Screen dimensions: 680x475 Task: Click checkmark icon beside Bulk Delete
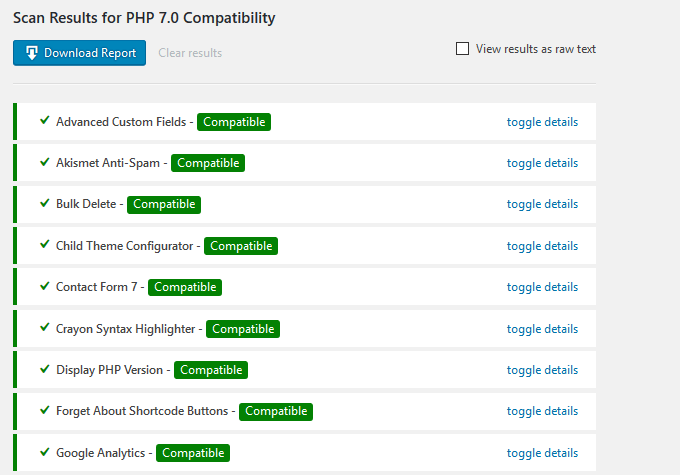44,203
